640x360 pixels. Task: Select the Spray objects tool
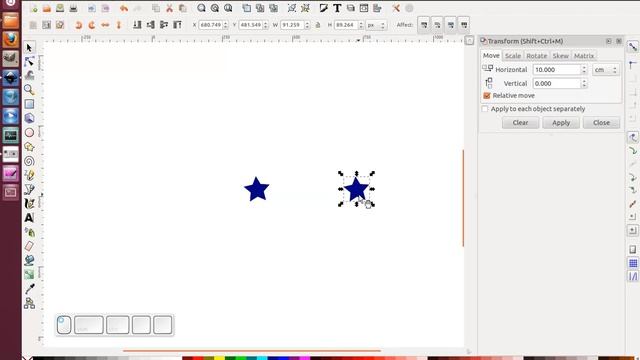(29, 232)
